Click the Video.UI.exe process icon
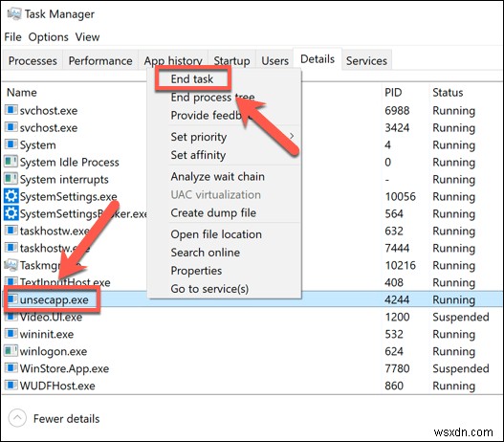 (x=11, y=317)
